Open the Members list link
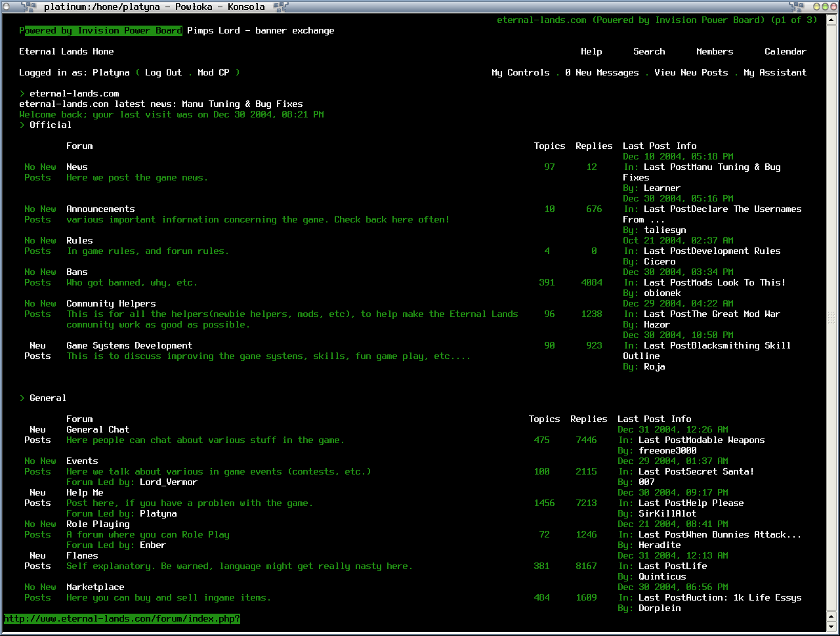The height and width of the screenshot is (636, 840). [x=715, y=51]
